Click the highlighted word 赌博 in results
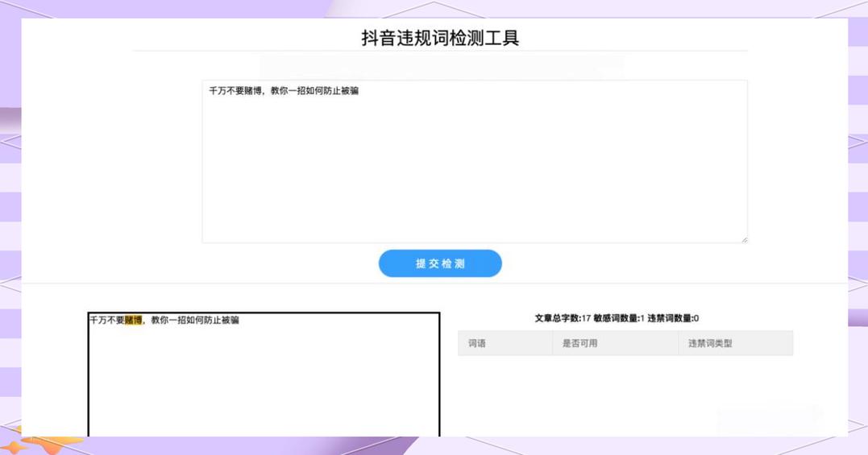This screenshot has width=868, height=455. point(134,320)
